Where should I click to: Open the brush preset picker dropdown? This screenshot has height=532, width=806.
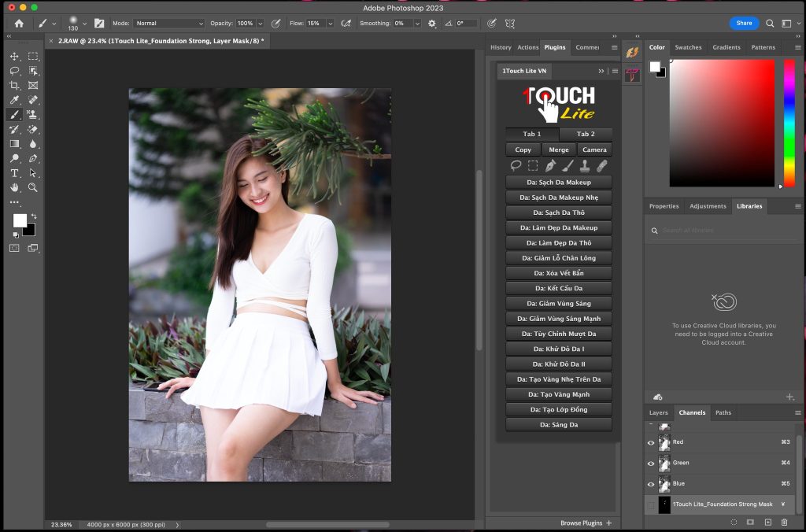pos(84,24)
